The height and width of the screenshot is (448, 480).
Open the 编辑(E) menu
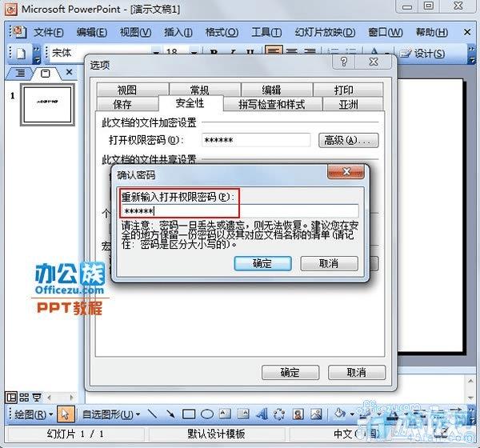click(x=91, y=32)
